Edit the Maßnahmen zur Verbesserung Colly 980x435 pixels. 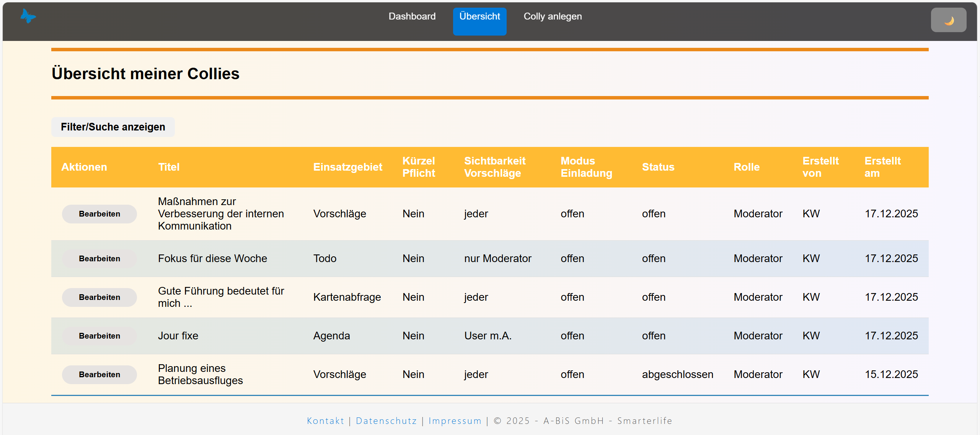point(99,214)
